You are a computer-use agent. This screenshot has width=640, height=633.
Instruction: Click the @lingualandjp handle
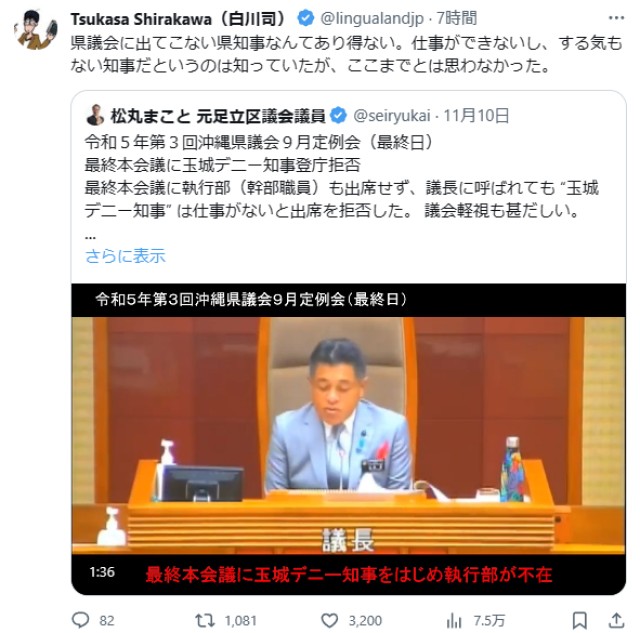372,18
